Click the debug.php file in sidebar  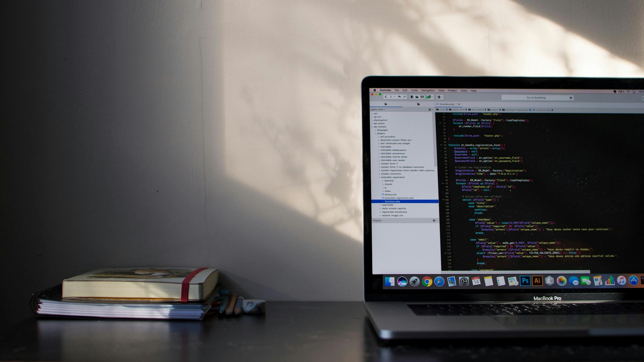coord(391,194)
